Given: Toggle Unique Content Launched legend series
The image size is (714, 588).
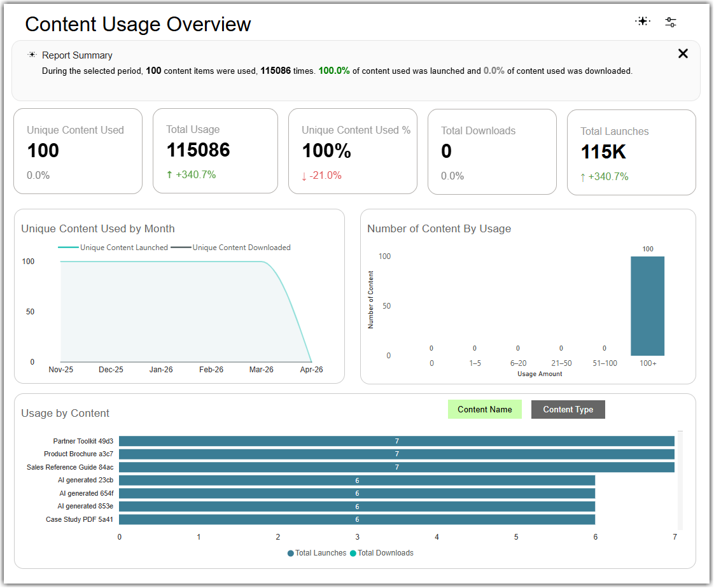Looking at the screenshot, I should 113,248.
